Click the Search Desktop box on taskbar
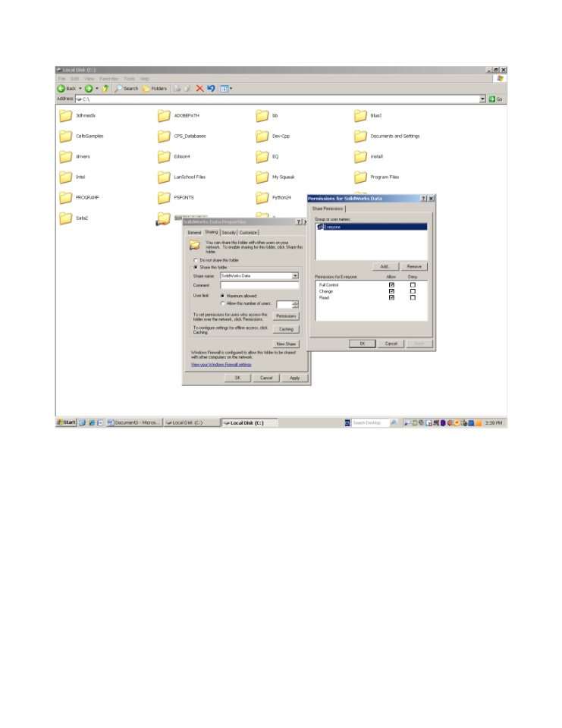This screenshot has height=728, width=562. tap(369, 422)
